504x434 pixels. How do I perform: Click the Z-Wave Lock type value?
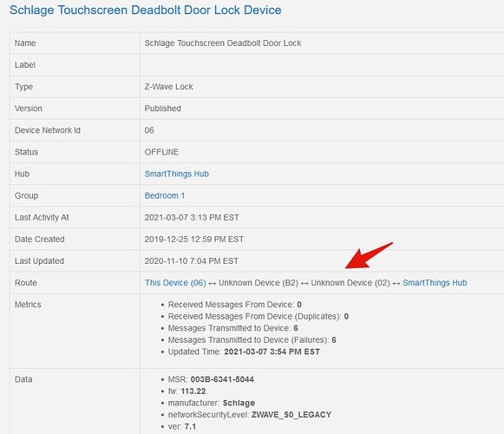click(x=169, y=87)
